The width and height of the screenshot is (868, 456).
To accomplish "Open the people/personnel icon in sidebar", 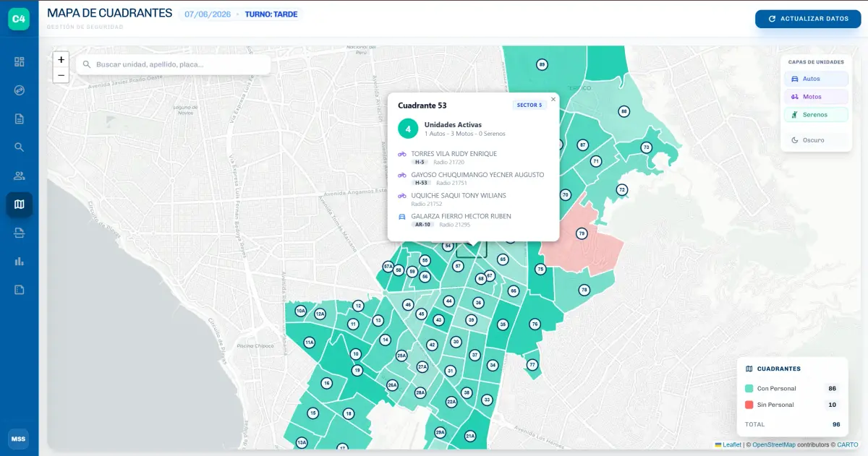I will click(x=20, y=176).
